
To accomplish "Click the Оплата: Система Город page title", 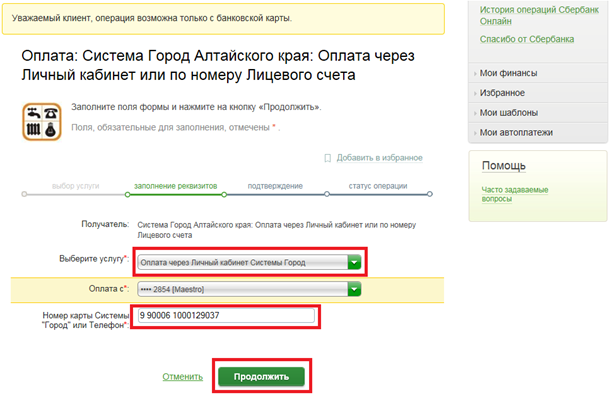I will point(218,65).
